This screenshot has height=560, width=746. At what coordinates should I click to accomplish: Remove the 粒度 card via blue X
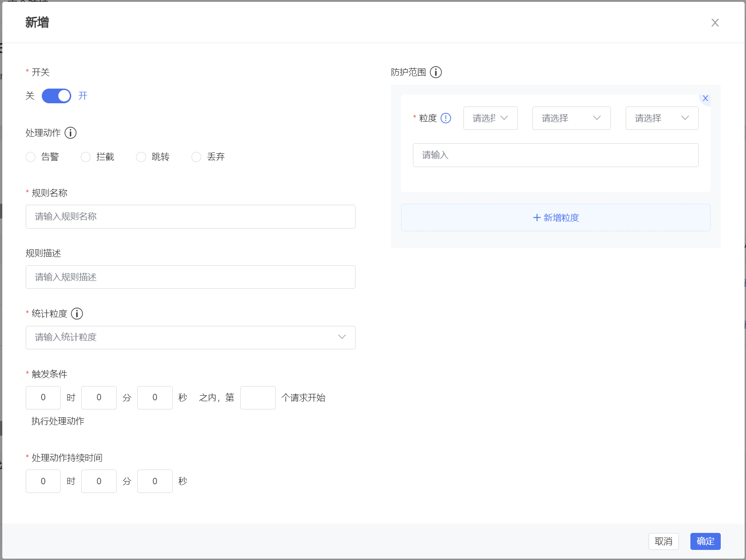pyautogui.click(x=705, y=98)
